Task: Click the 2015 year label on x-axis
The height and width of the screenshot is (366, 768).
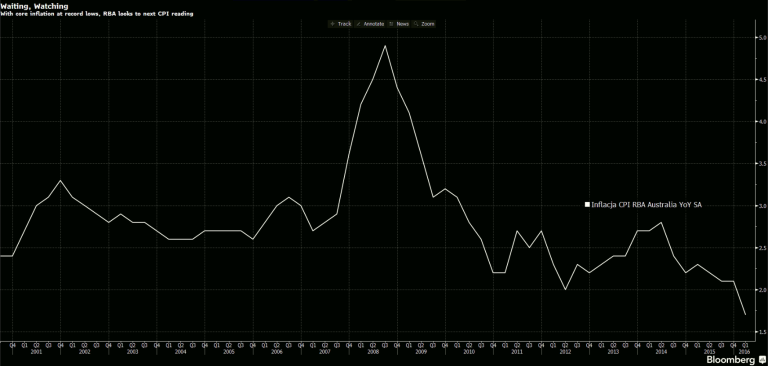Action: tap(709, 351)
